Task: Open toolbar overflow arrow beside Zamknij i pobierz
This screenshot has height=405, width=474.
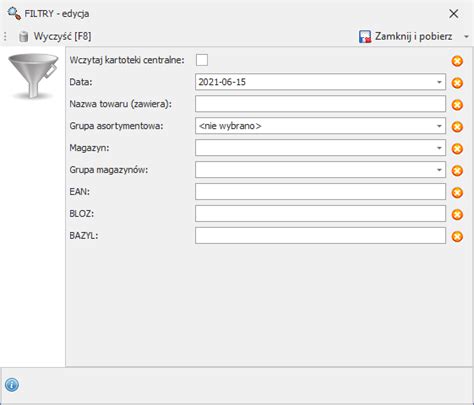Action: (466, 37)
